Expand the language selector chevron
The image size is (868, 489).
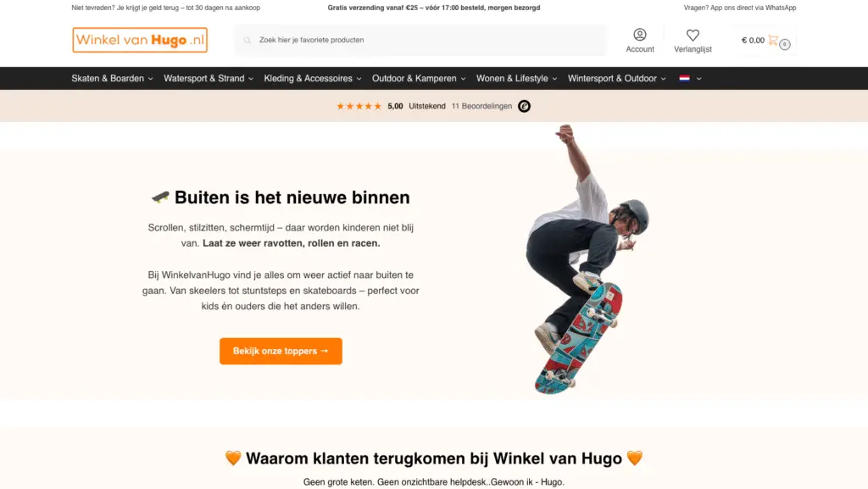click(698, 79)
